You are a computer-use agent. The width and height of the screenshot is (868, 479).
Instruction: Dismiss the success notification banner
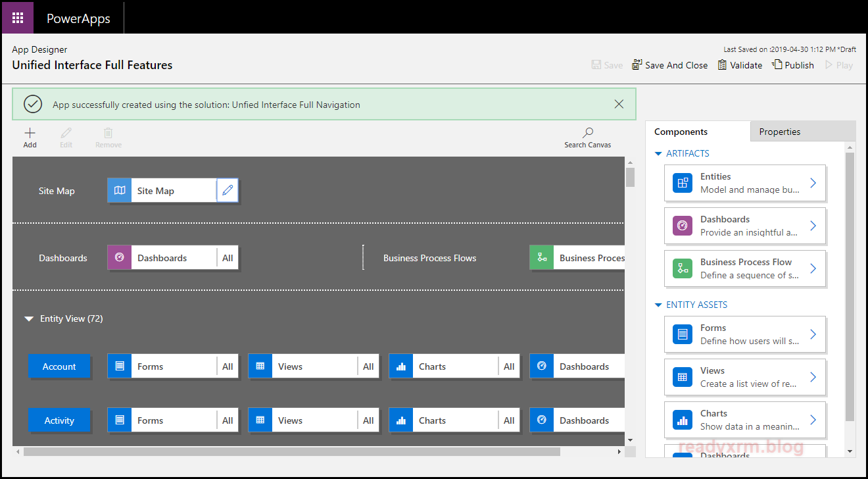pyautogui.click(x=619, y=104)
